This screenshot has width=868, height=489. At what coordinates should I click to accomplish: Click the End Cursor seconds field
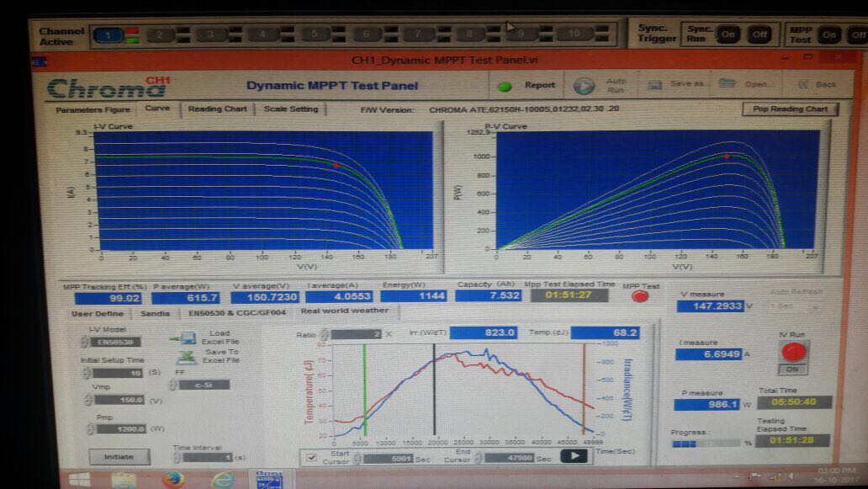[x=510, y=458]
